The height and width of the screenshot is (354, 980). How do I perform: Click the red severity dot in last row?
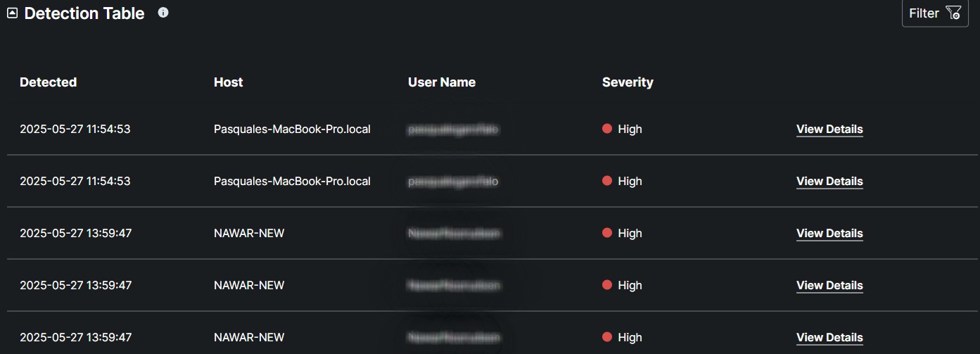(x=607, y=337)
